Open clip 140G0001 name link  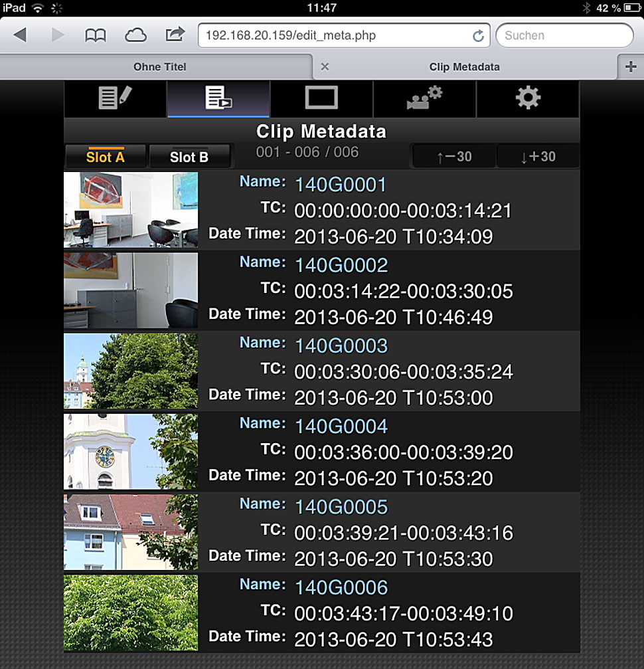341,184
